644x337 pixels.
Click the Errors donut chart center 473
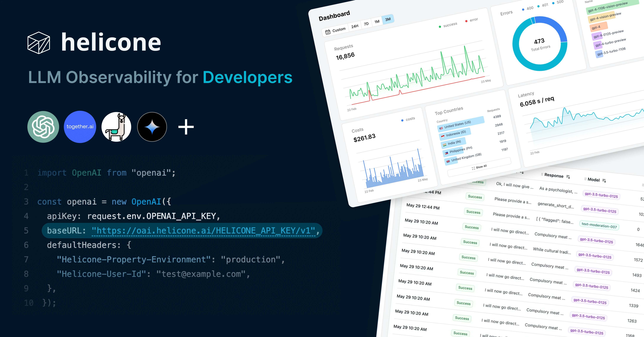539,41
